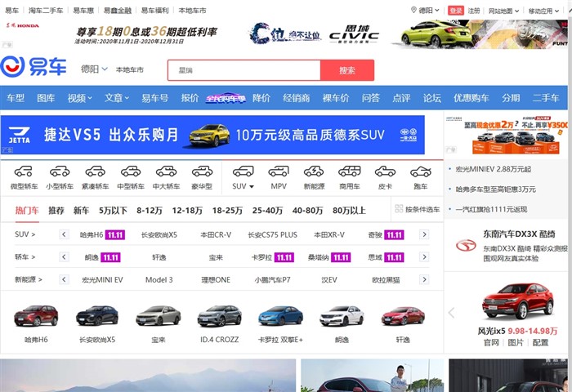Screen dimensions: 572x392
Task: Expand the 移动应用 dropdown
Action: tap(543, 11)
